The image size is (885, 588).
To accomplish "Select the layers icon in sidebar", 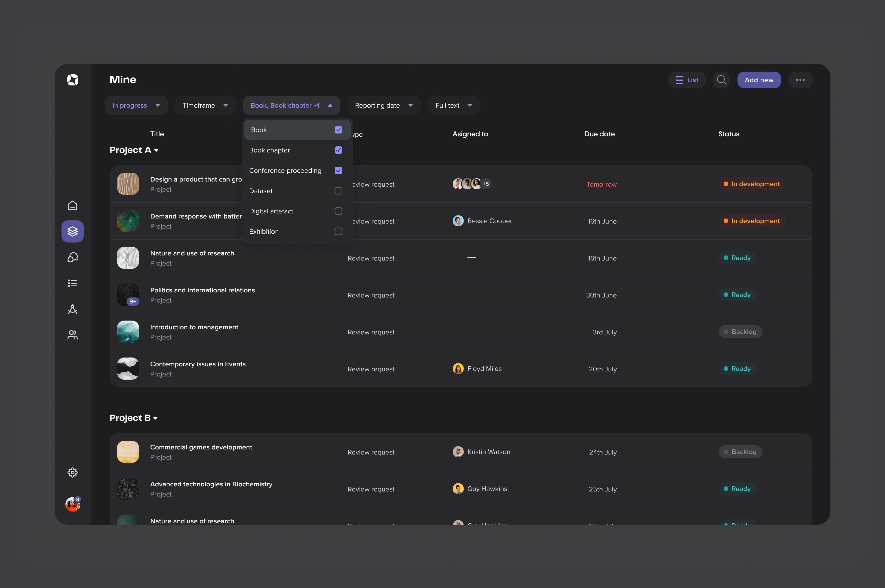I will point(72,231).
